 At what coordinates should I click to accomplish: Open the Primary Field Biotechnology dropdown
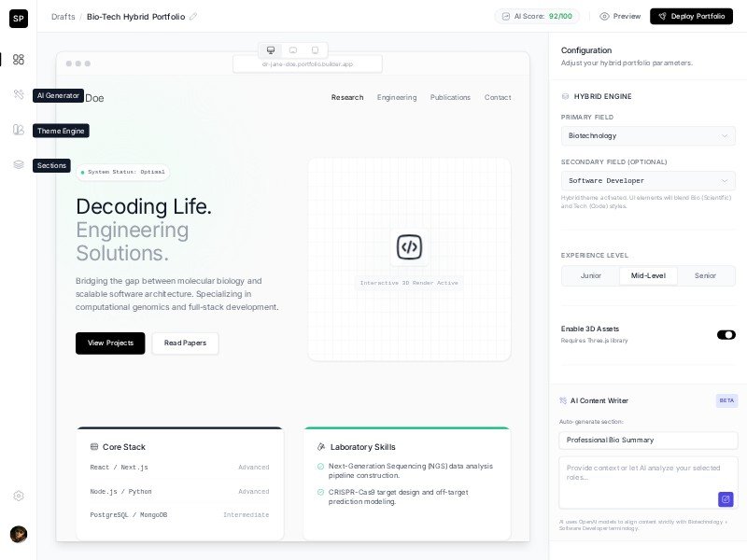(648, 136)
